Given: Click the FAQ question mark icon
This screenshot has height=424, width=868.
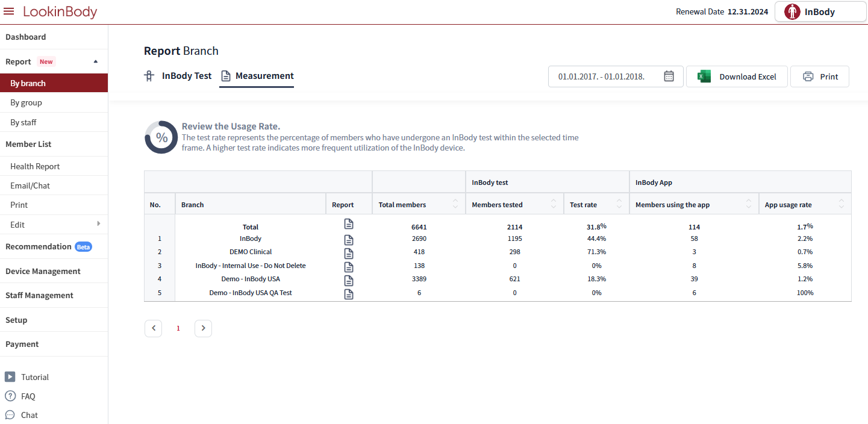Looking at the screenshot, I should point(10,396).
